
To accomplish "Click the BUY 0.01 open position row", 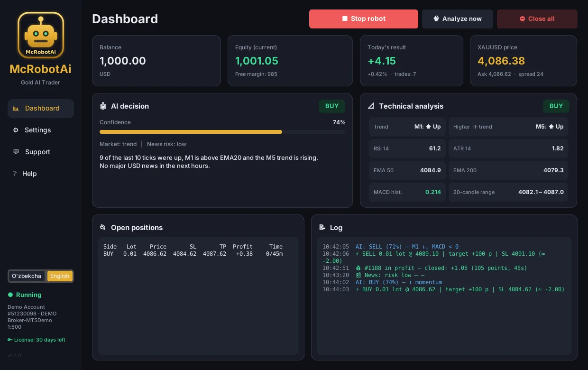I will tap(193, 254).
